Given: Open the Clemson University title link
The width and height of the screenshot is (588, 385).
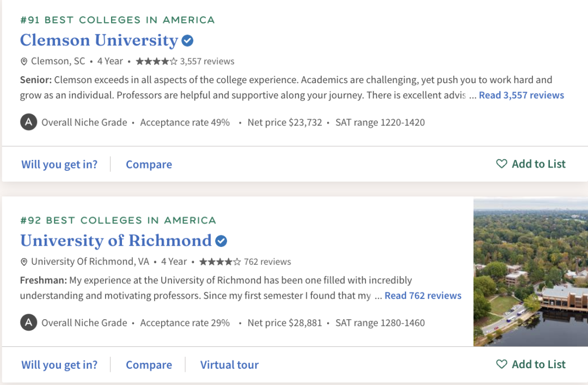Looking at the screenshot, I should (x=99, y=41).
